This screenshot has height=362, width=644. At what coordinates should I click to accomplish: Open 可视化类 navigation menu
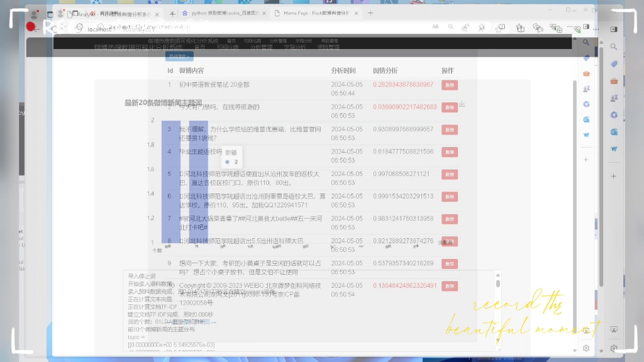coord(228,47)
